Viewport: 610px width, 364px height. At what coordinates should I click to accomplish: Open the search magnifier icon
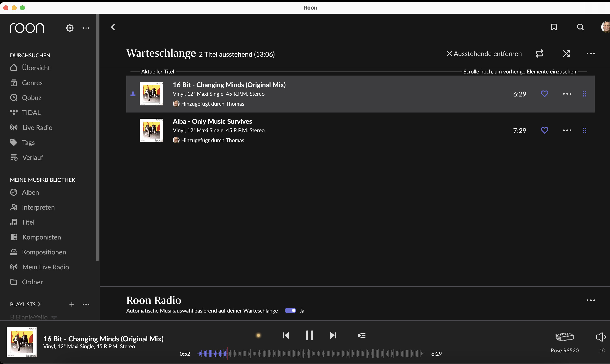(580, 27)
